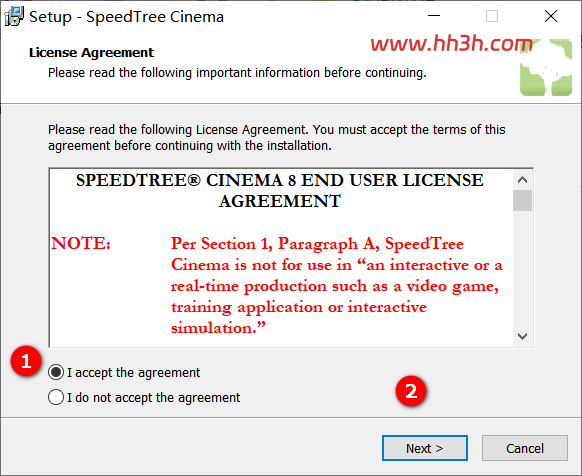Viewport: 582px width, 476px height.
Task: Click the red "NOTE:" label in license
Action: pyautogui.click(x=81, y=244)
